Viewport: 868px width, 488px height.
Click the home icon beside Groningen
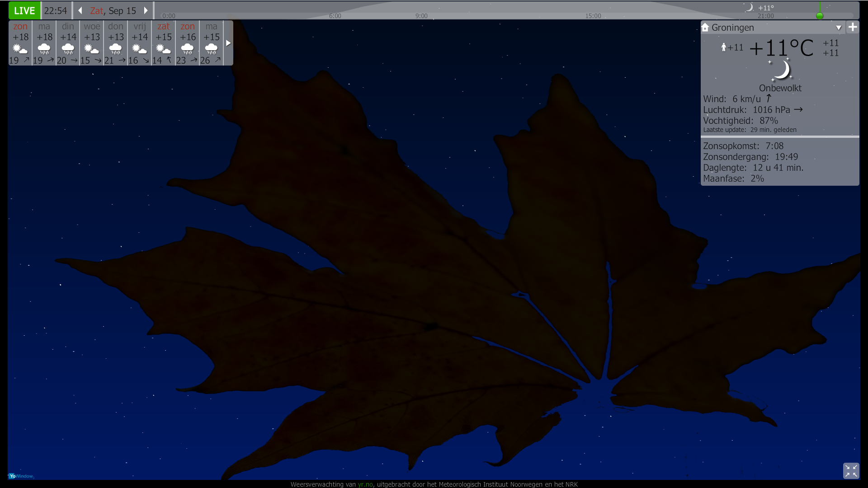coord(705,28)
